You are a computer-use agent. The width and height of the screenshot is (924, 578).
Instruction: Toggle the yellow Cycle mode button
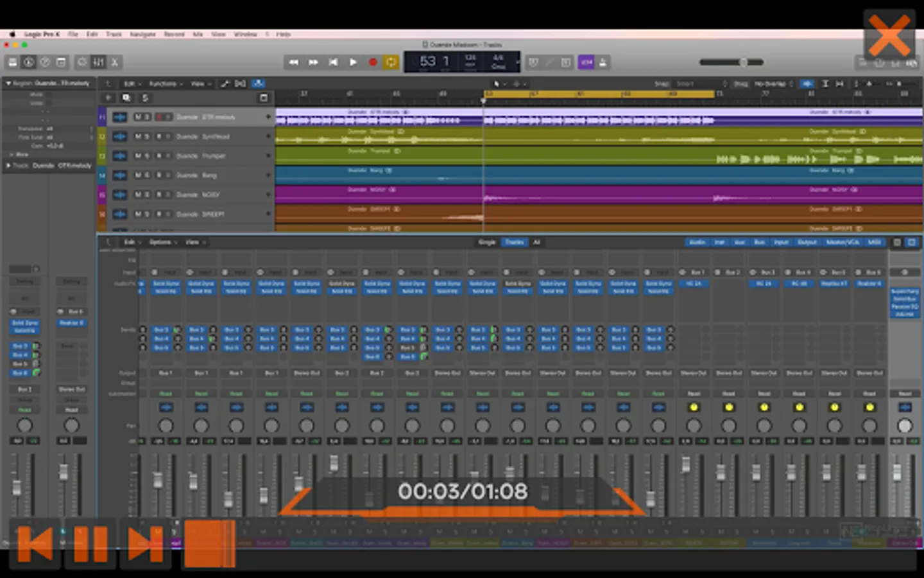coord(391,62)
